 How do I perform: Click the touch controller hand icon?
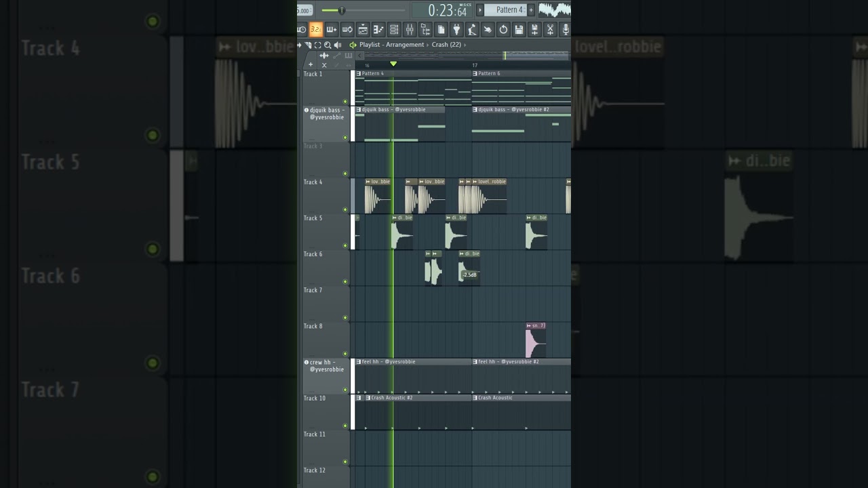tap(488, 29)
